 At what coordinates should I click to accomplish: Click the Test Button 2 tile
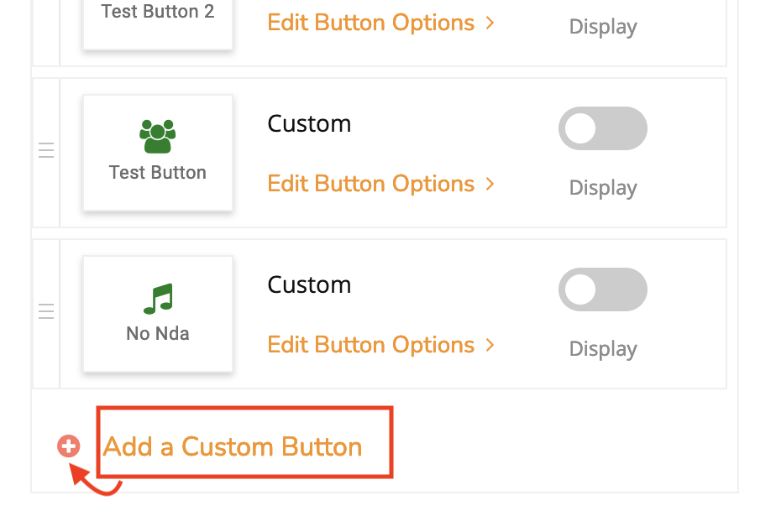[x=157, y=13]
